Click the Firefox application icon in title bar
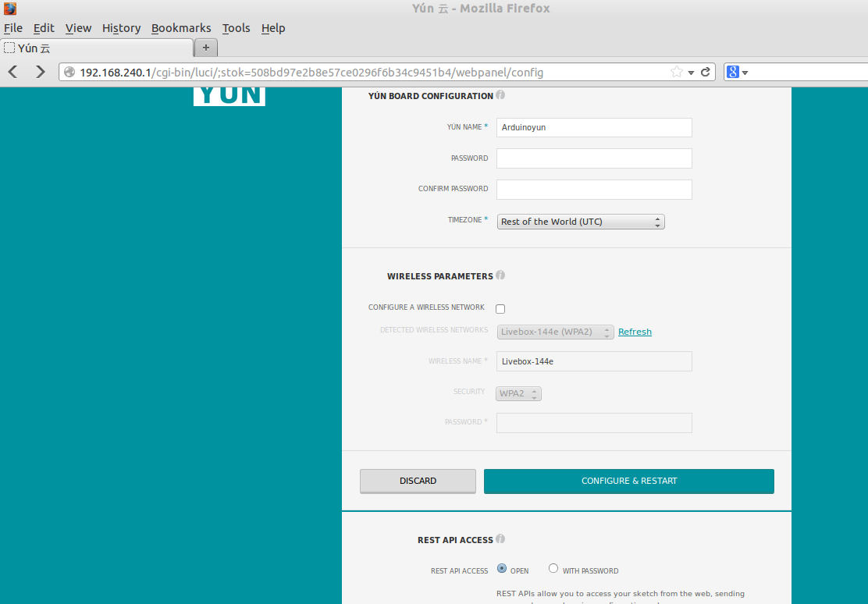 (x=10, y=9)
